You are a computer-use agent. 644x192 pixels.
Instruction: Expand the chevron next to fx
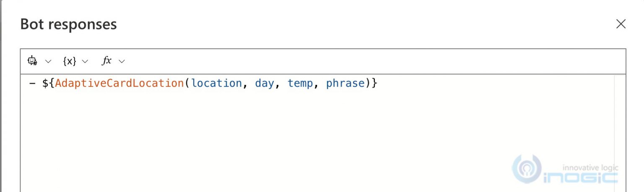[122, 61]
